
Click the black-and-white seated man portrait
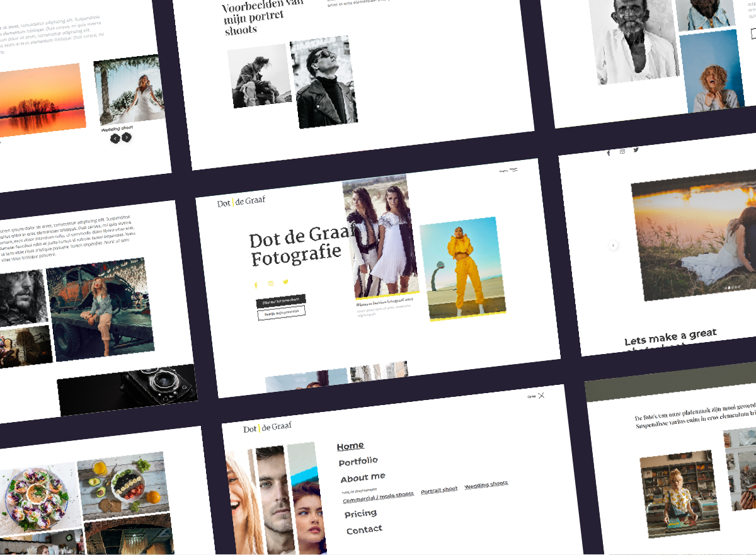tap(260, 76)
